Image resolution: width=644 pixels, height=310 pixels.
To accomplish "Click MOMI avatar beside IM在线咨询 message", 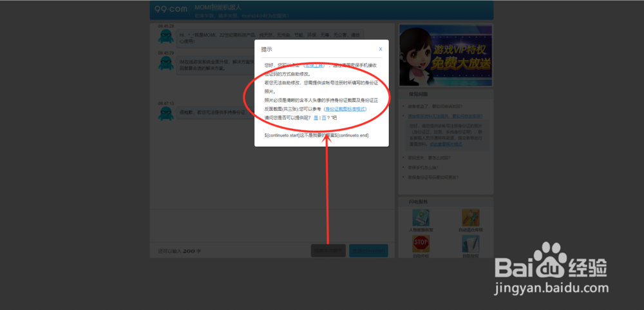I will click(x=166, y=63).
